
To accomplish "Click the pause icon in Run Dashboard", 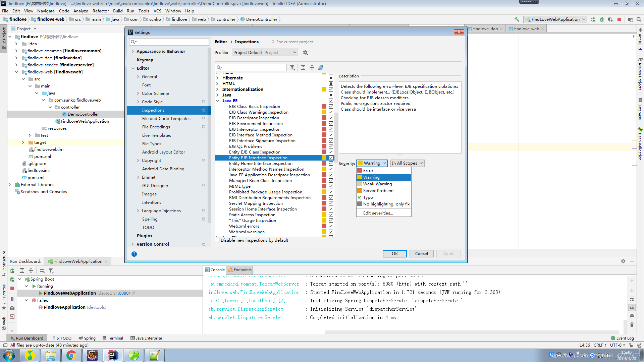I will pos(12,299).
